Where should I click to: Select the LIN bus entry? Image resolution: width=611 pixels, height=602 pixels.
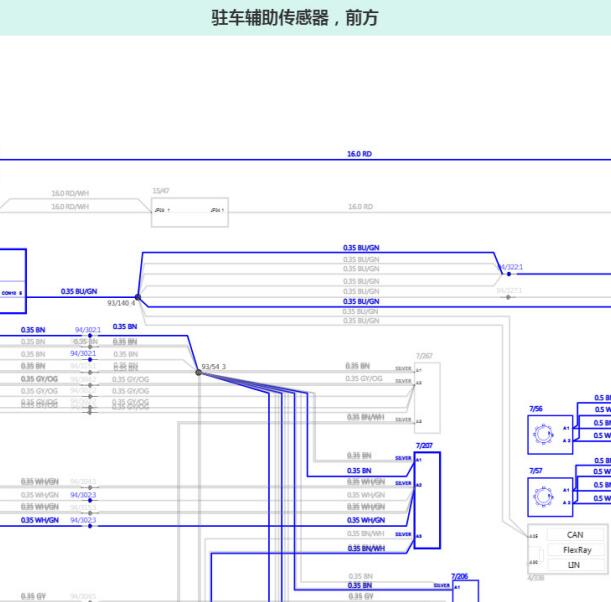574,565
